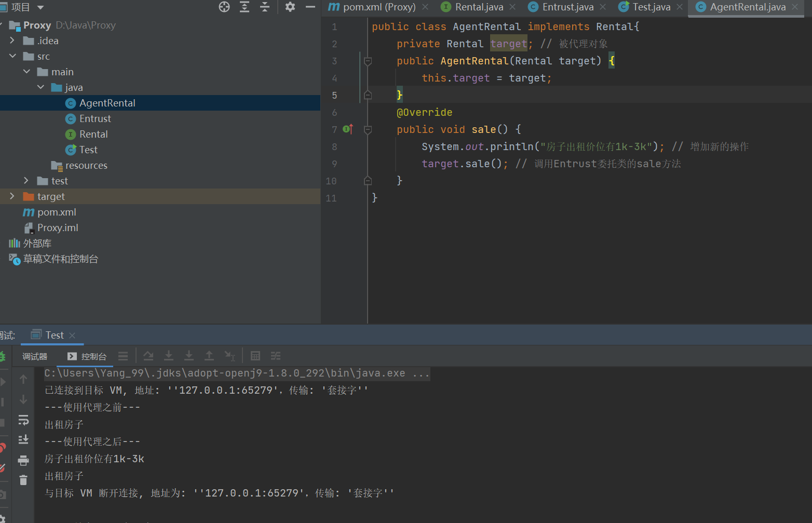Click the Trace Current Stream Chain icon
This screenshot has width=812, height=523.
pos(276,356)
